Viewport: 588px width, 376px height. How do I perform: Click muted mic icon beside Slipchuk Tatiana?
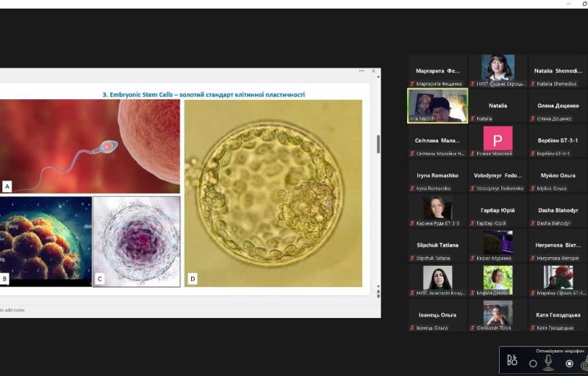412,258
